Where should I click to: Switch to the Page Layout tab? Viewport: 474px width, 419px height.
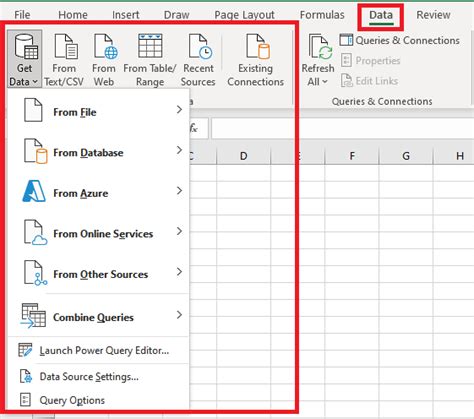pos(244,15)
